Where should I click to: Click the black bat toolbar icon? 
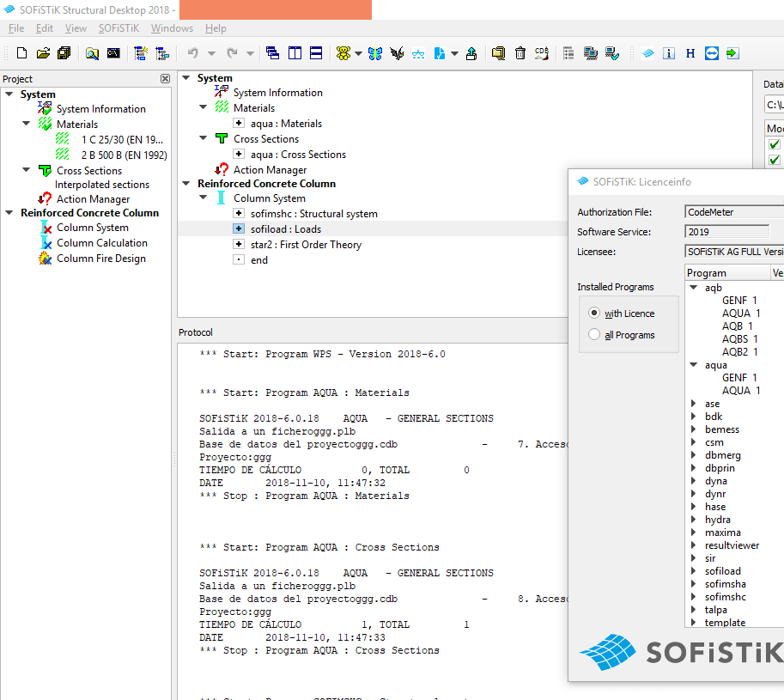(x=397, y=53)
